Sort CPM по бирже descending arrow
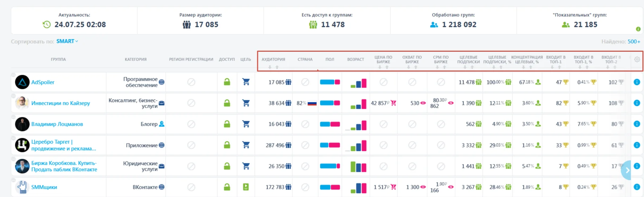The height and width of the screenshot is (197, 644). click(x=437, y=67)
